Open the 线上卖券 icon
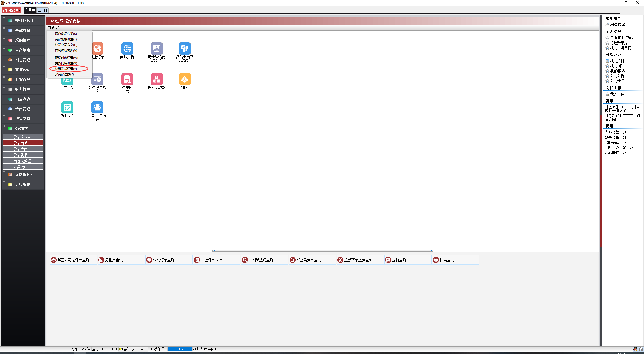 pyautogui.click(x=67, y=107)
